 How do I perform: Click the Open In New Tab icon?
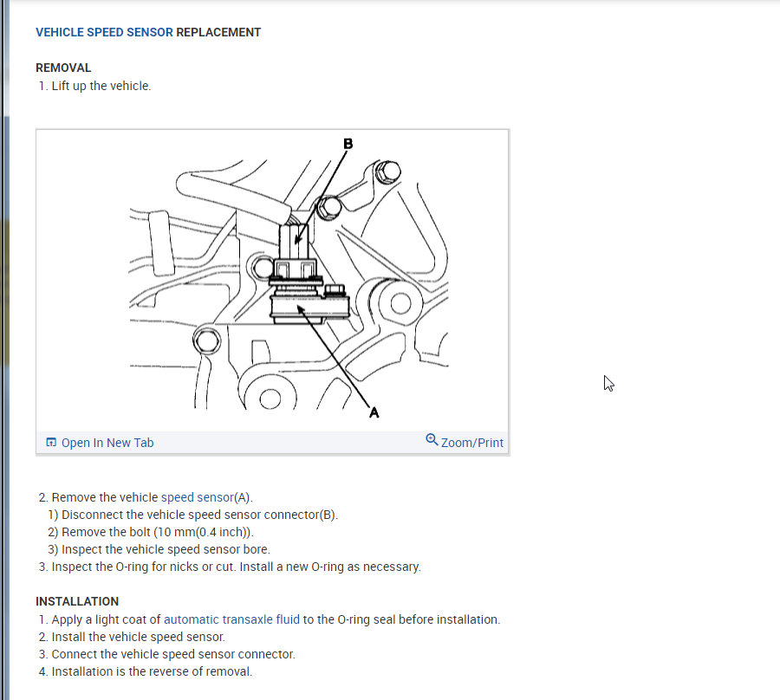51,443
